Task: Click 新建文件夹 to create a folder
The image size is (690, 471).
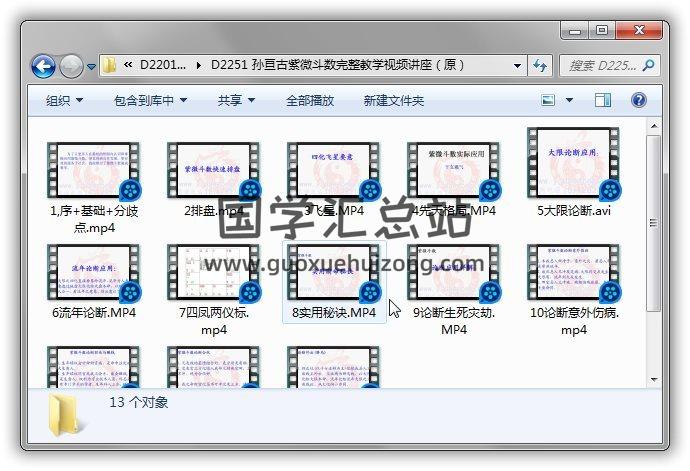Action: (393, 101)
